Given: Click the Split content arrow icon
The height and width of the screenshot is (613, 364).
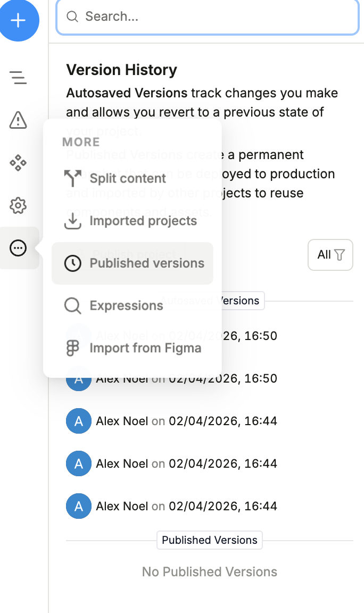Looking at the screenshot, I should [x=72, y=178].
